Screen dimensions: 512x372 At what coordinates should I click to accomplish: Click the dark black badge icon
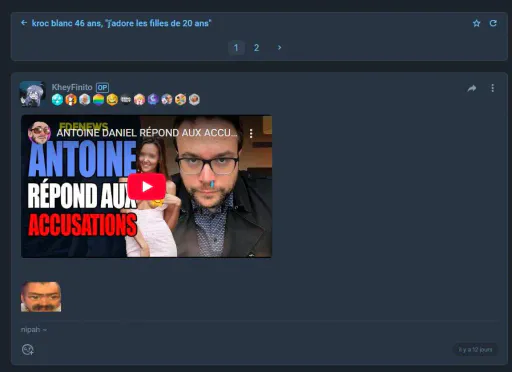click(126, 99)
